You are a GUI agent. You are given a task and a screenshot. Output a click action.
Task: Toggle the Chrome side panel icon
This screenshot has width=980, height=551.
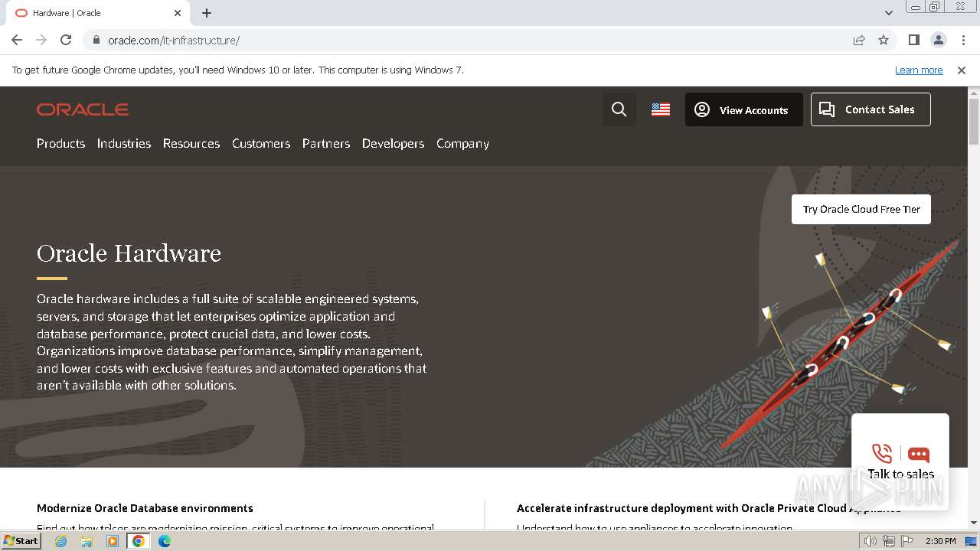pos(913,40)
